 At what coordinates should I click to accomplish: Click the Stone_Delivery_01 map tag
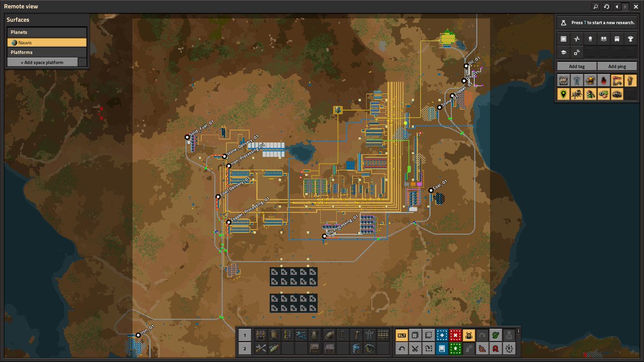(x=224, y=157)
